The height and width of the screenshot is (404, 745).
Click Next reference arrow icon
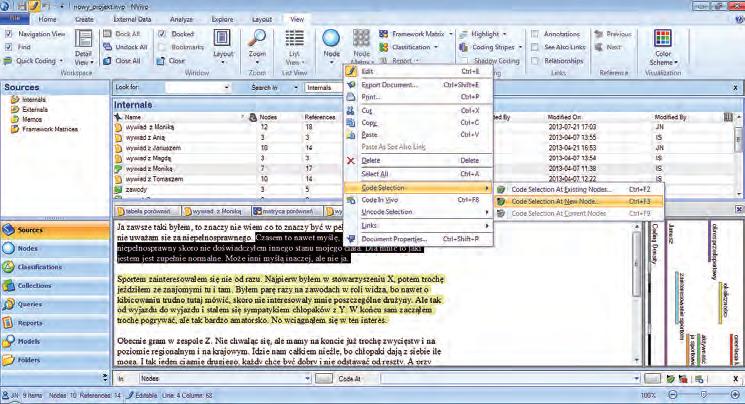click(599, 47)
